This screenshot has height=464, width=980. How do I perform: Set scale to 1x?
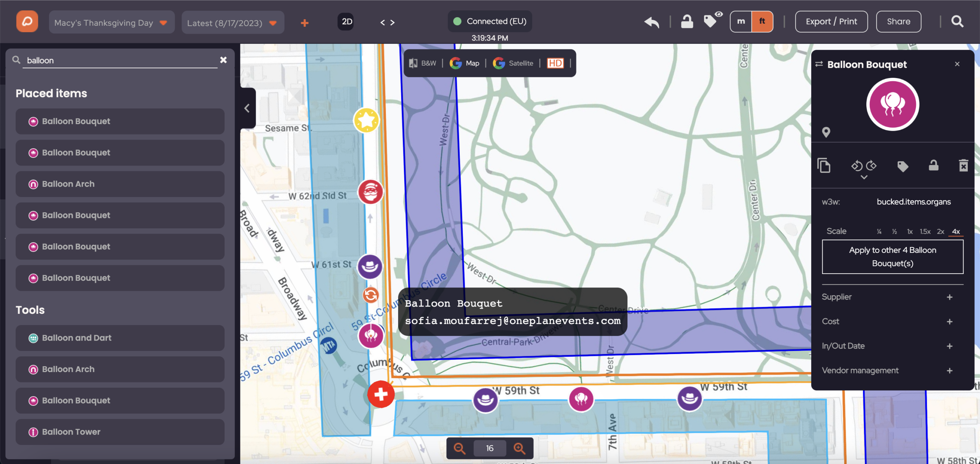coord(910,231)
